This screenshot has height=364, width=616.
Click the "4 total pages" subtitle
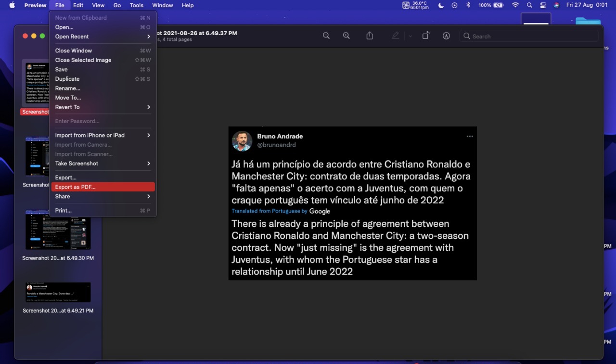175,39
